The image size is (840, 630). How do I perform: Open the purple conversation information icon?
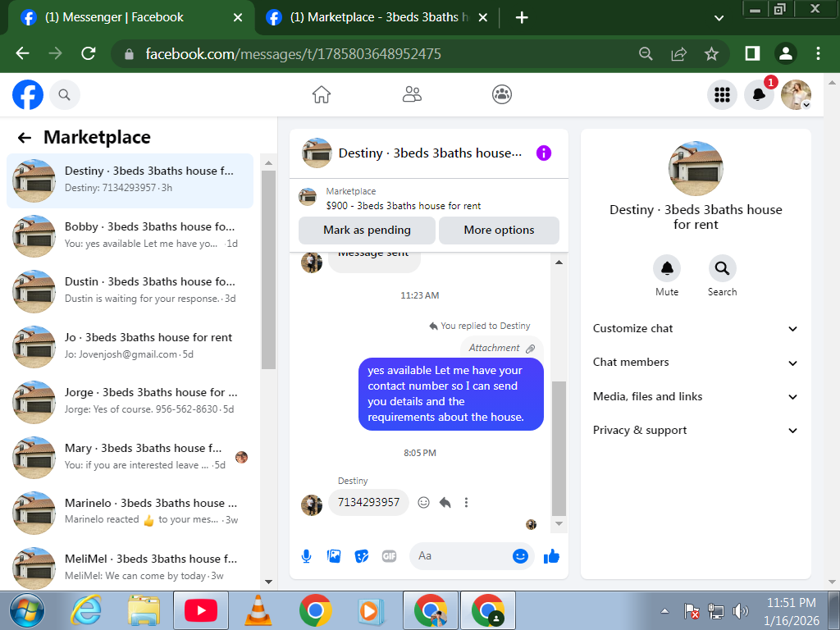[544, 153]
